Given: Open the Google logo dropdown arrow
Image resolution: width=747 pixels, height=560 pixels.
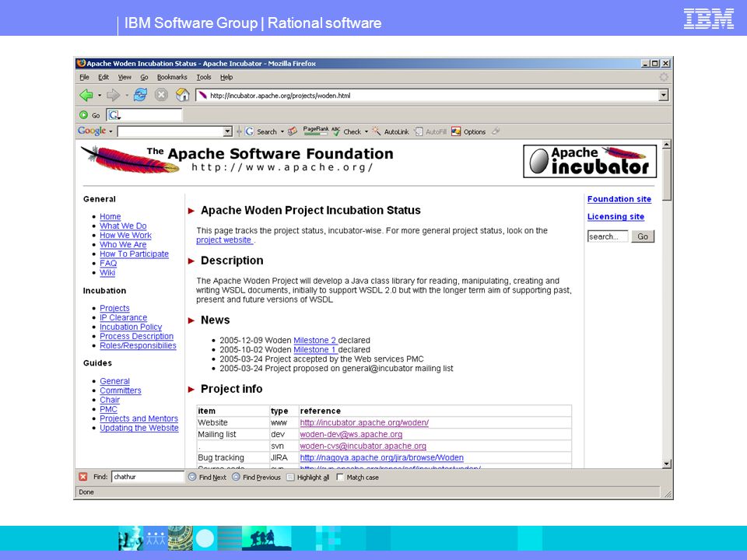Looking at the screenshot, I should [x=110, y=131].
